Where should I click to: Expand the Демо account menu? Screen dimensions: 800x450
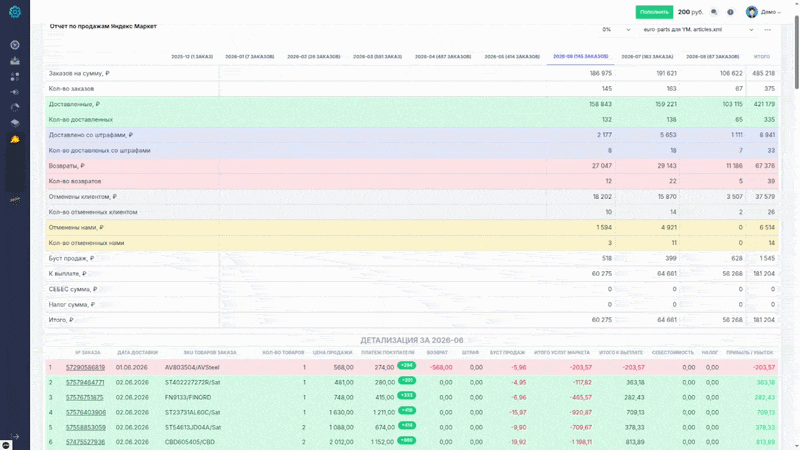pos(770,12)
